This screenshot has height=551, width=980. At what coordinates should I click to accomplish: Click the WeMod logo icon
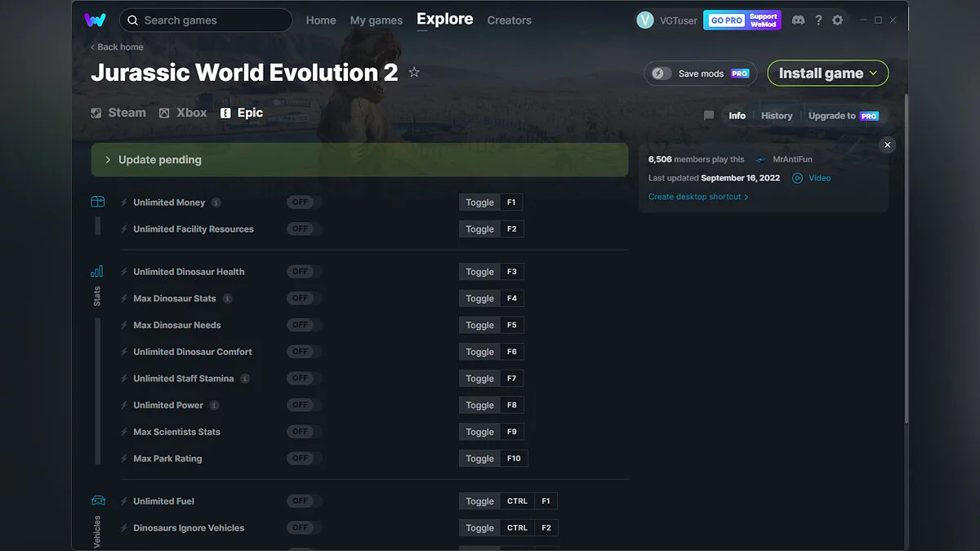pos(96,19)
